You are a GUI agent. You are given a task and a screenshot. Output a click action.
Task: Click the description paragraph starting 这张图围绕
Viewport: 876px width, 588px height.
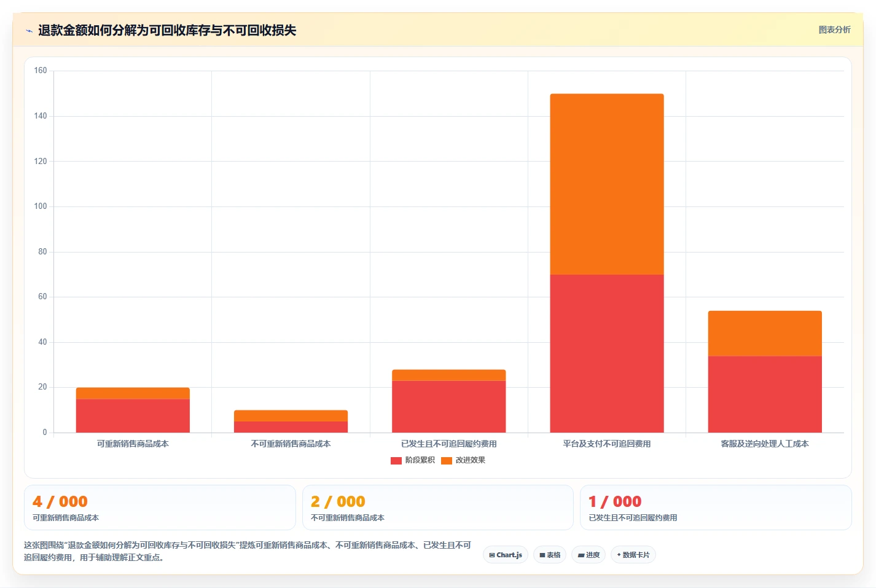248,551
